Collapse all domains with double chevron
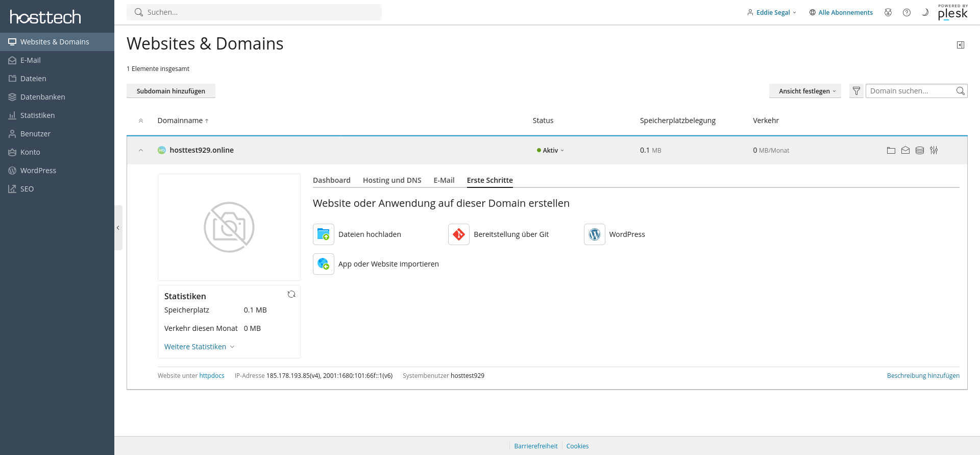Viewport: 980px width, 455px height. pos(141,121)
